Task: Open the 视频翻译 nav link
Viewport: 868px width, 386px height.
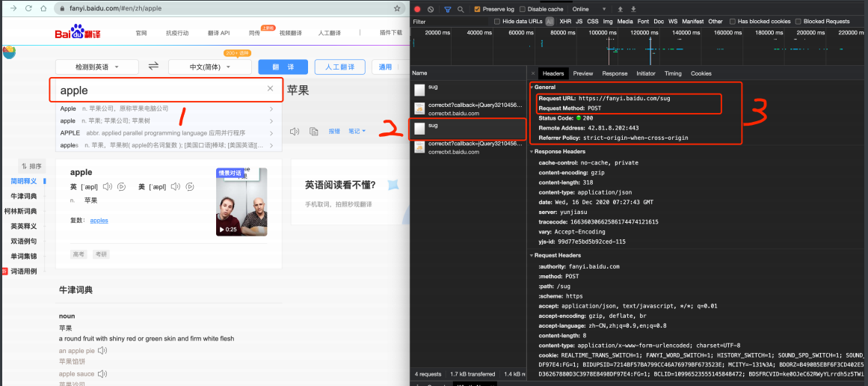Action: [291, 33]
